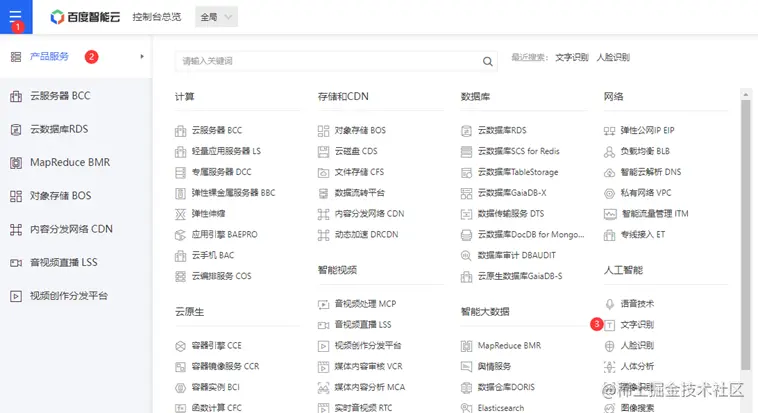Open 智能流量管理 ITM link

(655, 213)
